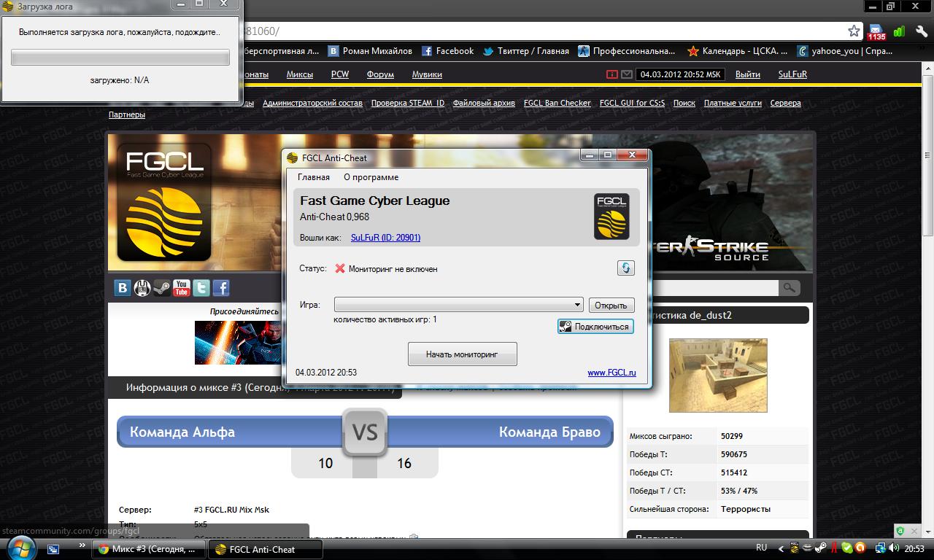
Task: Click the U-shaped round social icon
Action: click(142, 288)
